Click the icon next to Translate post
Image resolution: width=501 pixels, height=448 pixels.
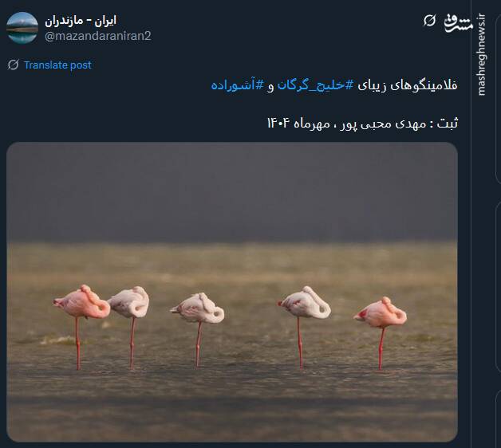tap(13, 65)
